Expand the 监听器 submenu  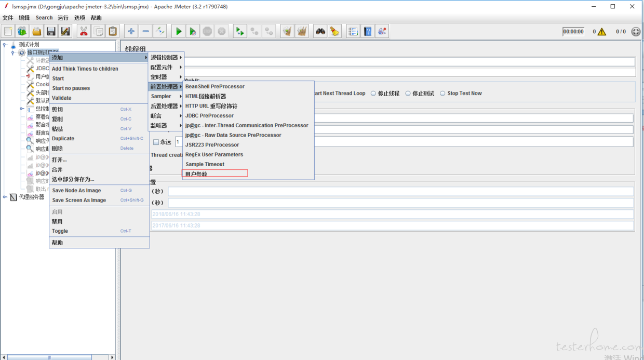tap(166, 125)
